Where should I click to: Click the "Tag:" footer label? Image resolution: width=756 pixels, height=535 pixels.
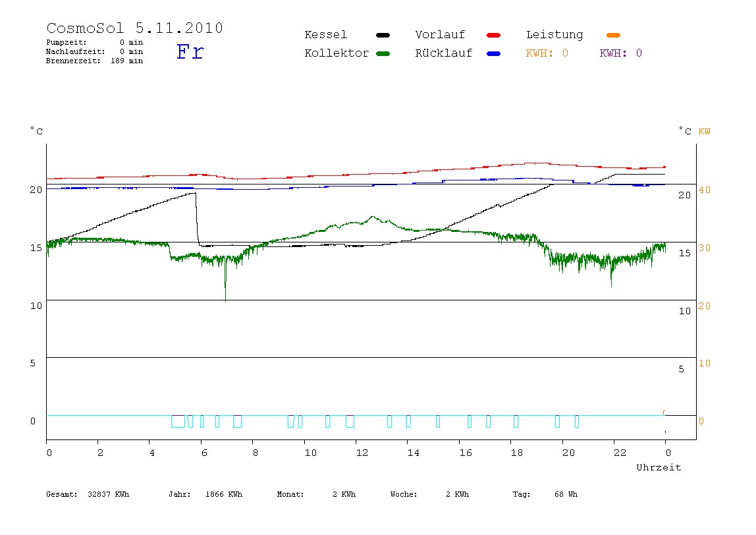[x=522, y=494]
